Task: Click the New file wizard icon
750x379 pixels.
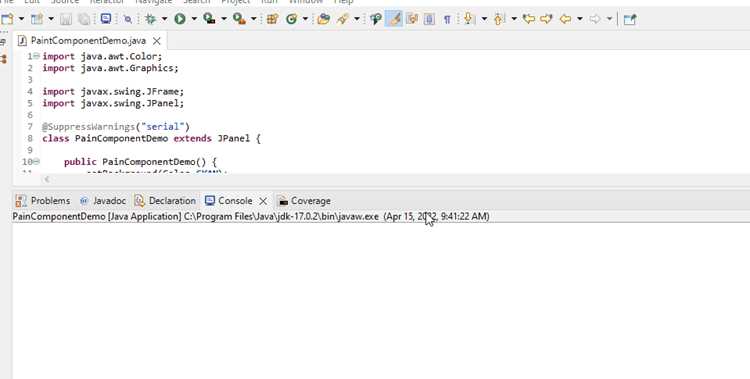Action: point(7,19)
